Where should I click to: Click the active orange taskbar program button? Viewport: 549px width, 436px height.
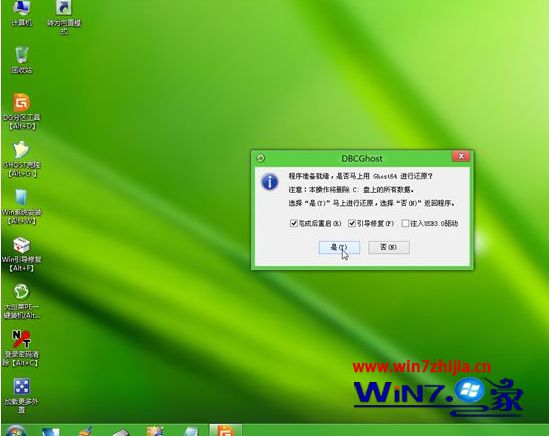coord(225,430)
